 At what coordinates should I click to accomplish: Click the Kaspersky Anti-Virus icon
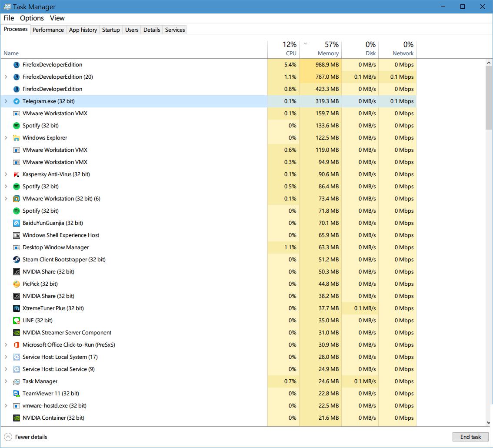tap(17, 174)
